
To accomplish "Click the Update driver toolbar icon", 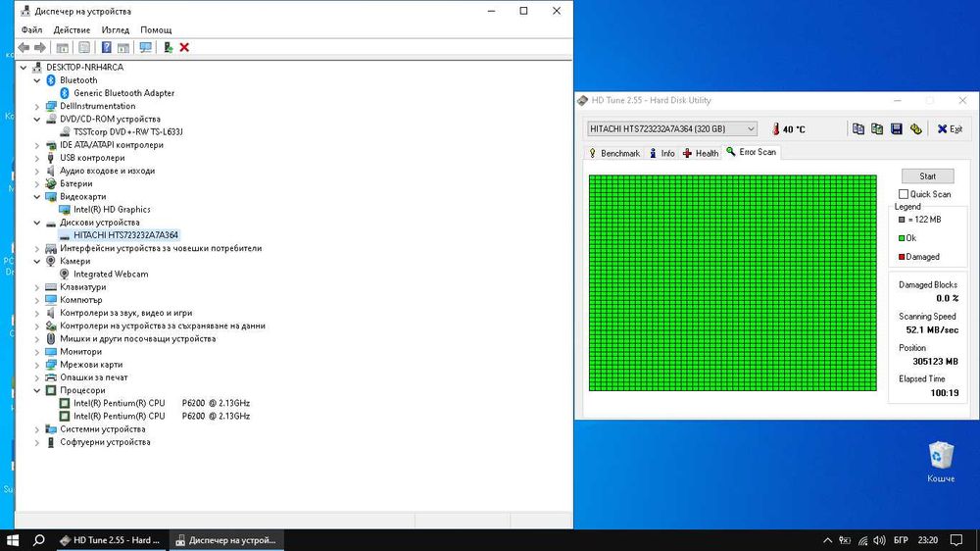I will [x=168, y=47].
